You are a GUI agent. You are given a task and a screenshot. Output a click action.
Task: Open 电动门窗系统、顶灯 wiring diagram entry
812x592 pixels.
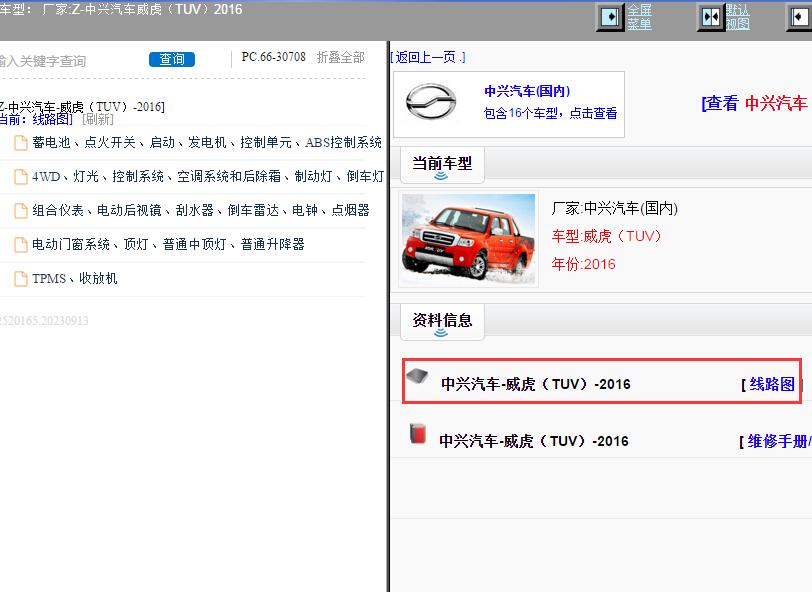coord(168,244)
